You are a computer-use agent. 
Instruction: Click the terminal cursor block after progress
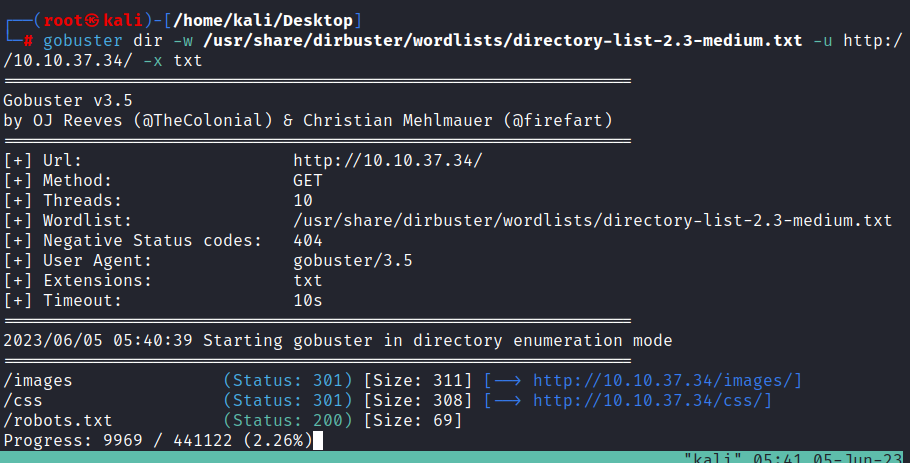(x=317, y=440)
